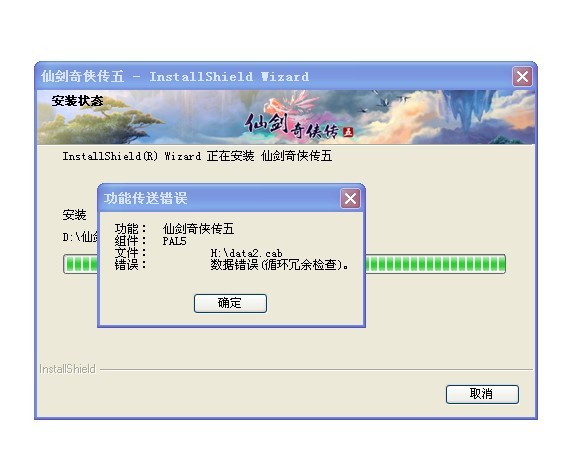Close the 功能传送错误 error dialog
The height and width of the screenshot is (457, 576).
pyautogui.click(x=350, y=199)
